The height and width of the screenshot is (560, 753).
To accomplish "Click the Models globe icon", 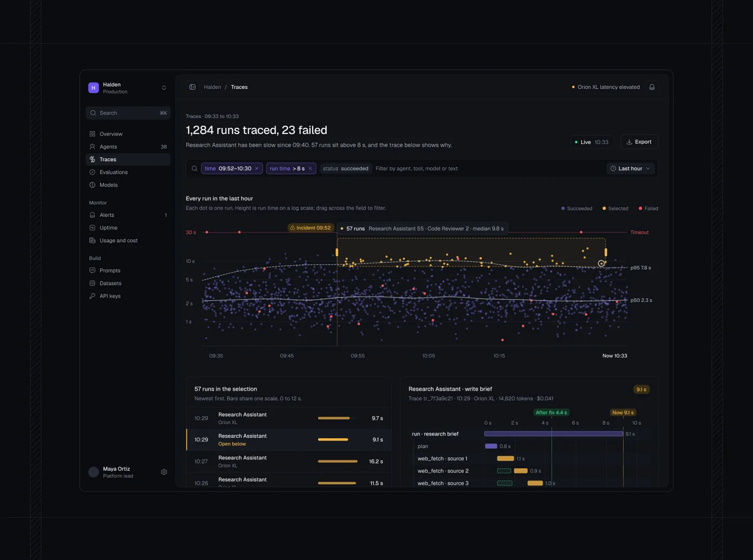I will point(93,185).
